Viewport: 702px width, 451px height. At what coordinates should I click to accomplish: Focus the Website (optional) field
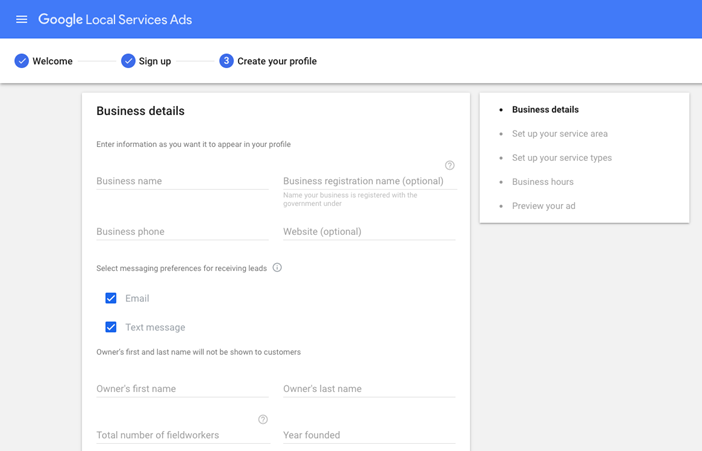369,231
